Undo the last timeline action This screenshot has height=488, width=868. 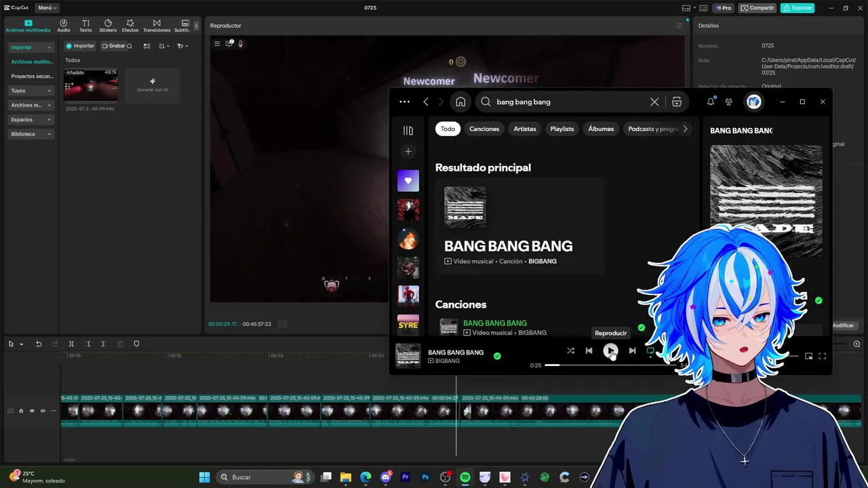point(39,344)
